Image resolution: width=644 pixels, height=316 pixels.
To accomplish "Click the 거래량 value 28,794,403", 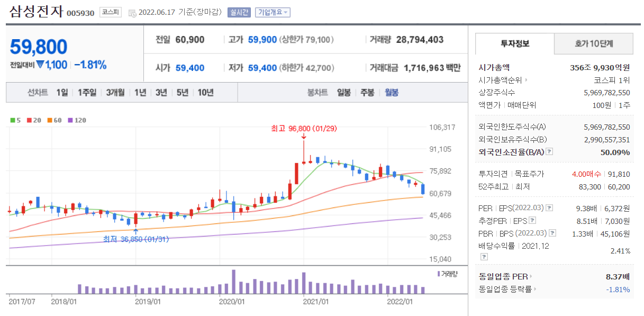I will [420, 40].
